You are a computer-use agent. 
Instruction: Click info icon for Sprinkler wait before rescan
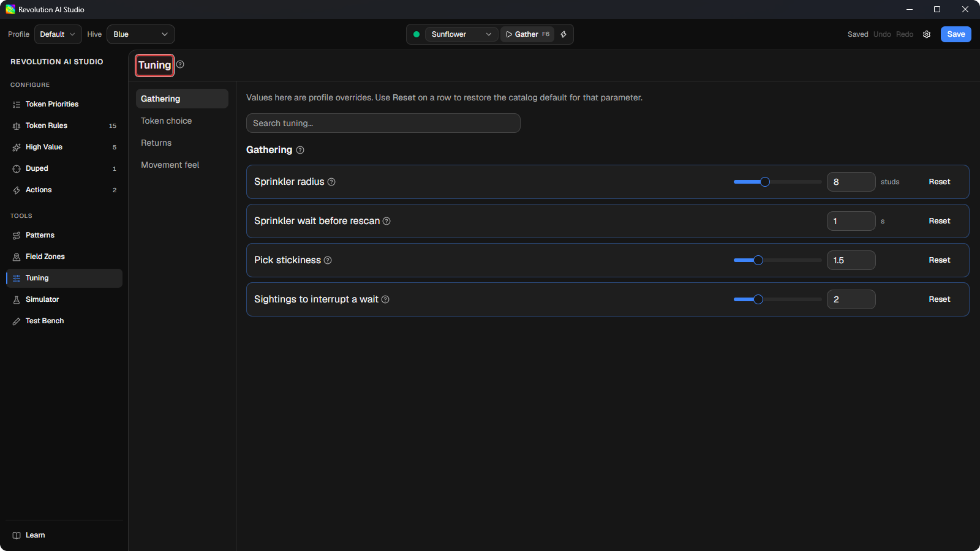(386, 221)
